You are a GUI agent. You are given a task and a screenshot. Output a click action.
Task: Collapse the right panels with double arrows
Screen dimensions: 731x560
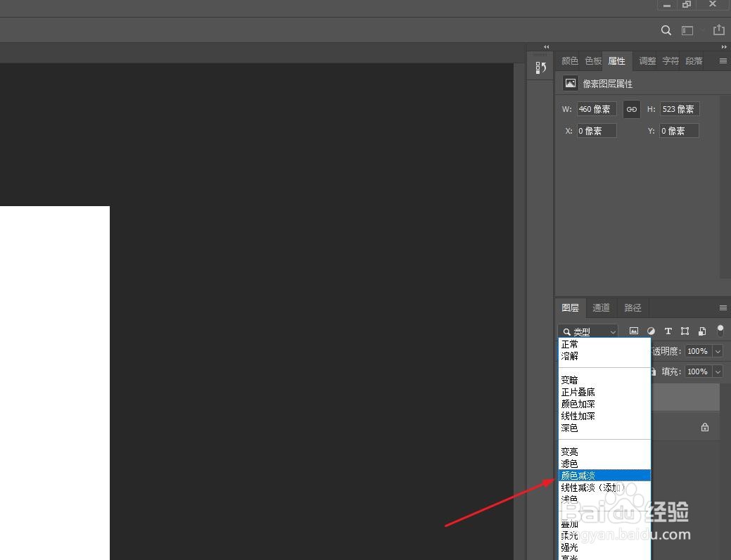click(x=724, y=46)
